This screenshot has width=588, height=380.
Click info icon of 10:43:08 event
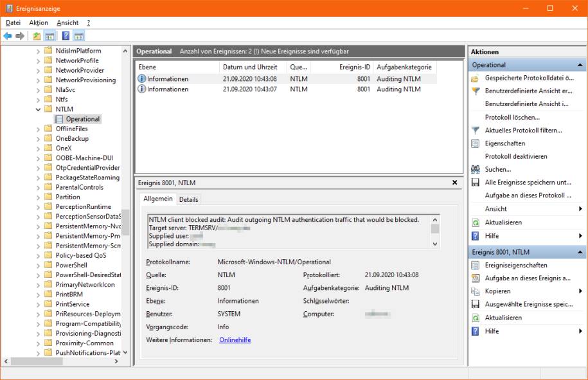[x=142, y=79]
